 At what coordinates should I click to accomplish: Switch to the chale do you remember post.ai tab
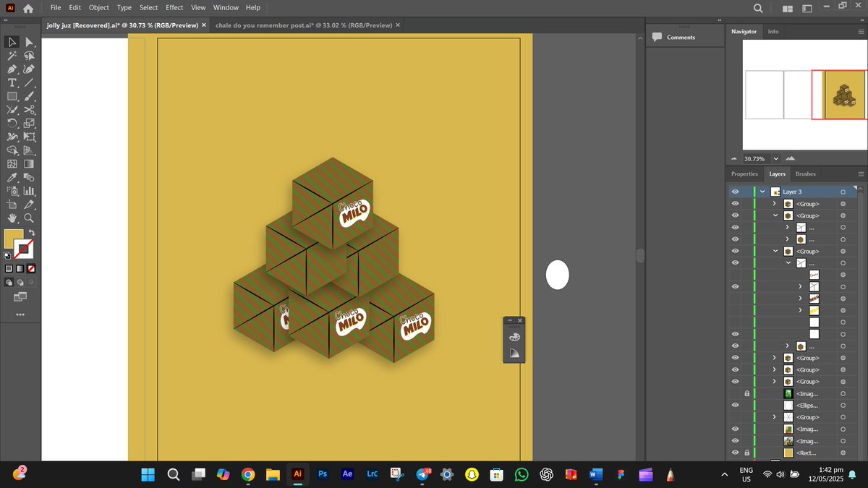304,25
